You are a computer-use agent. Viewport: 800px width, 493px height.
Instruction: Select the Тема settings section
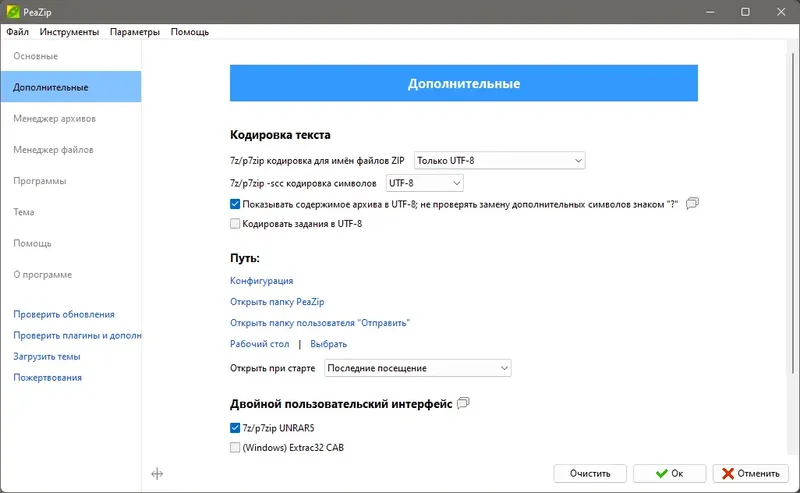coord(24,212)
